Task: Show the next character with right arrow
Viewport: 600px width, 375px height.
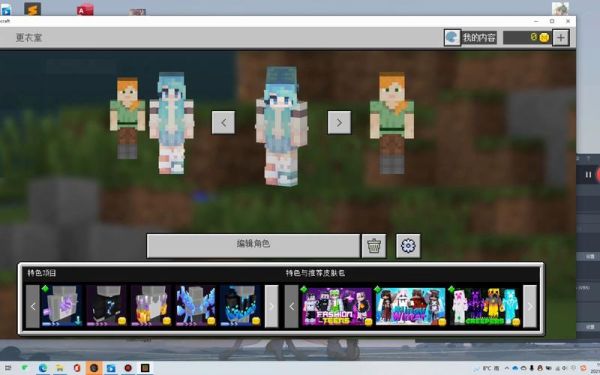Action: coord(339,122)
